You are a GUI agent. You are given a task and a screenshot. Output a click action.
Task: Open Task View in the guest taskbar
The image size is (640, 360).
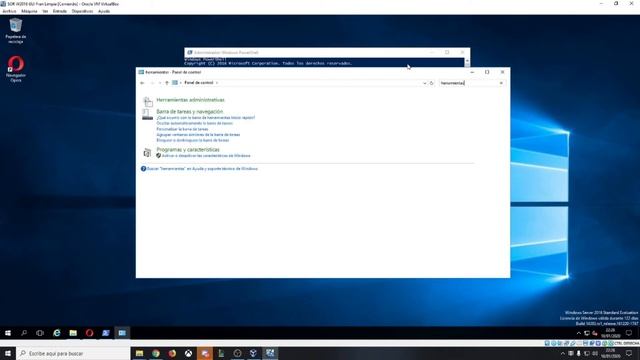[40, 333]
